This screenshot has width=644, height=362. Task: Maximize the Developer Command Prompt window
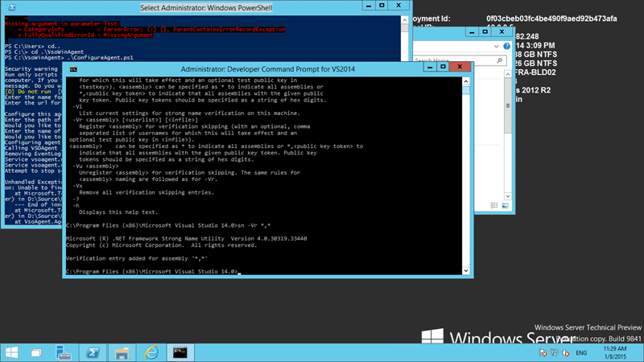tap(443, 67)
